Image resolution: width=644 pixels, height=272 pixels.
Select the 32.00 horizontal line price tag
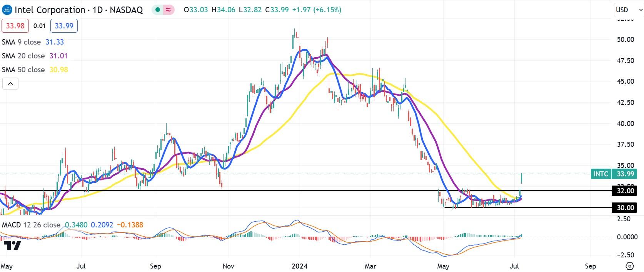tap(624, 191)
